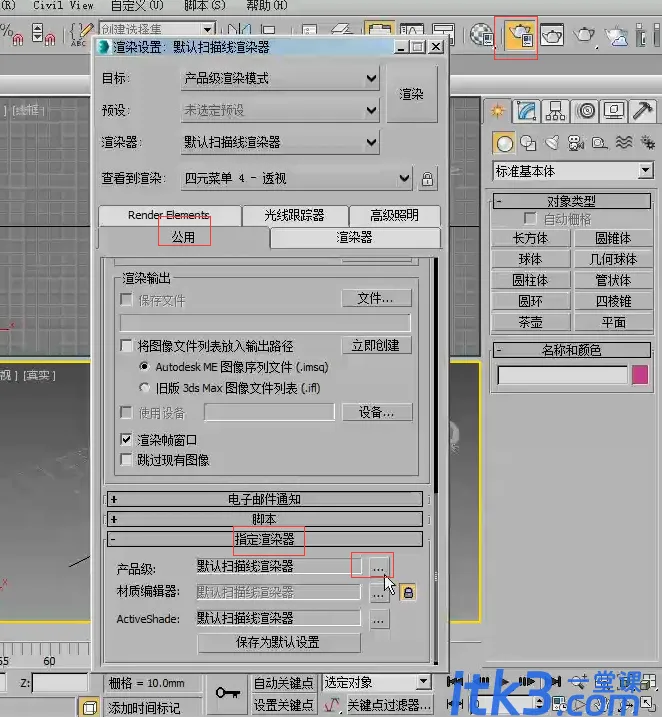
Task: Open the Motion command panel tab
Action: [586, 111]
